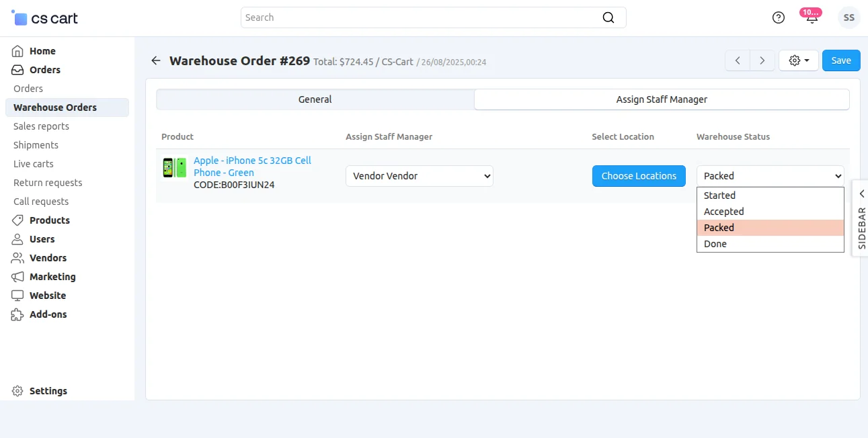The width and height of the screenshot is (868, 438).
Task: Click the Marketing megaphone icon
Action: (17, 277)
